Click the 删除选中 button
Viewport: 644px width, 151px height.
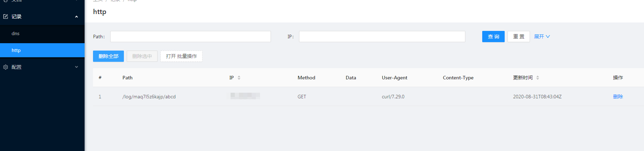pos(142,56)
